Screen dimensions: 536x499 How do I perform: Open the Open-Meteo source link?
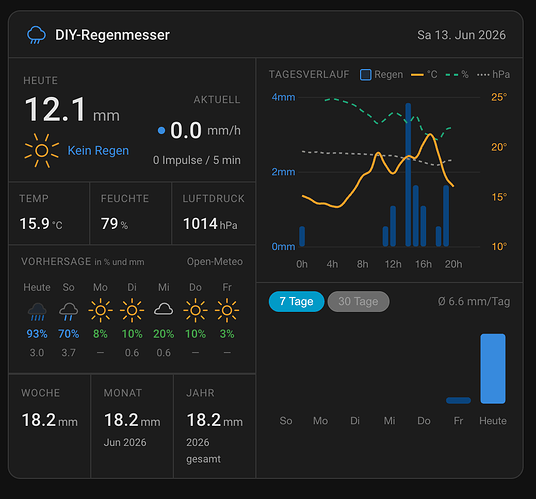[215, 262]
